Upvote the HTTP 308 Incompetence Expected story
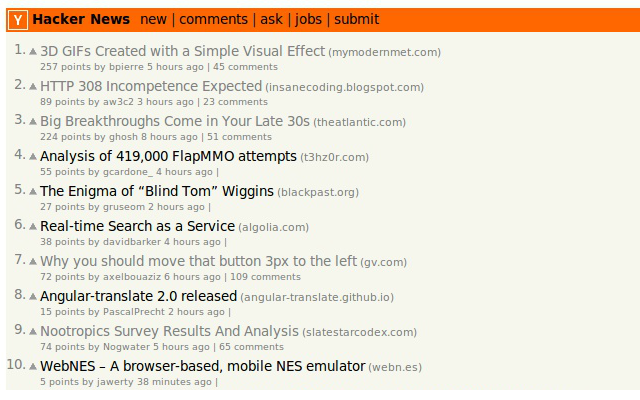Screen dimensions: 640x400 (x=33, y=87)
